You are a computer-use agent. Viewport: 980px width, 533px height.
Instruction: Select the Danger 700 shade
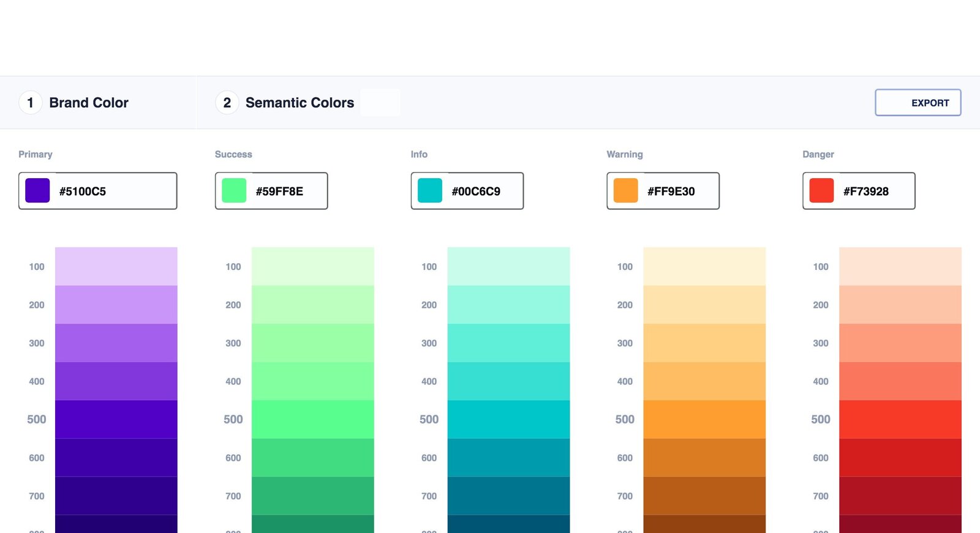(900, 496)
